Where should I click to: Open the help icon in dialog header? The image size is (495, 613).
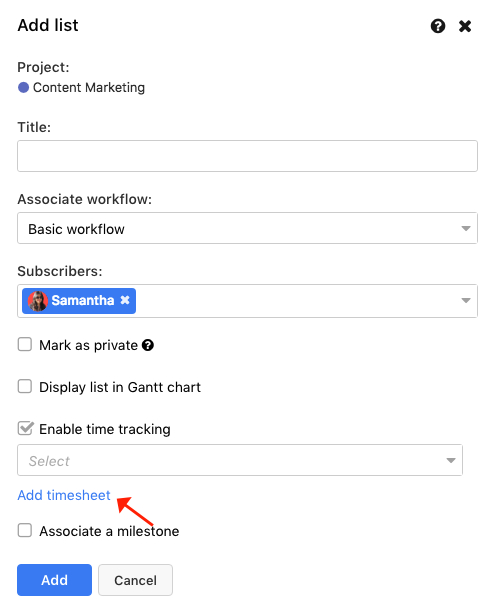click(438, 26)
